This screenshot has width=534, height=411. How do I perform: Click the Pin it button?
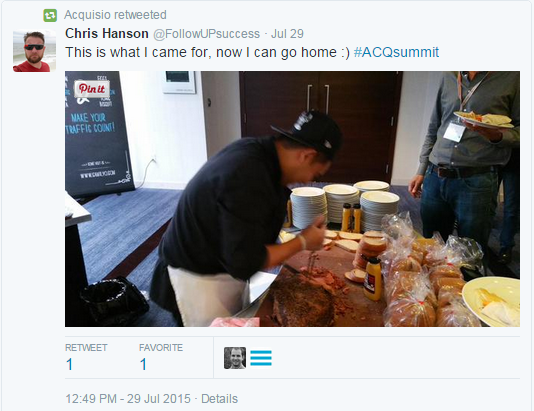92,89
